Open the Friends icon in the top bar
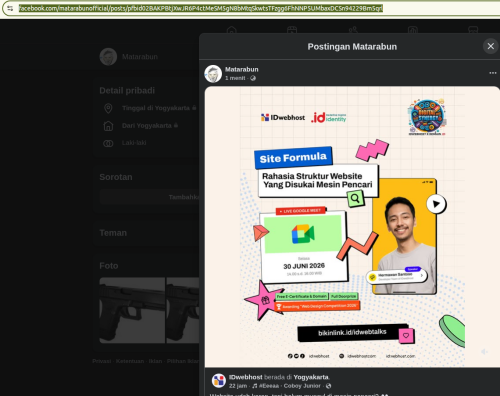The height and width of the screenshot is (396, 500). [x=353, y=30]
